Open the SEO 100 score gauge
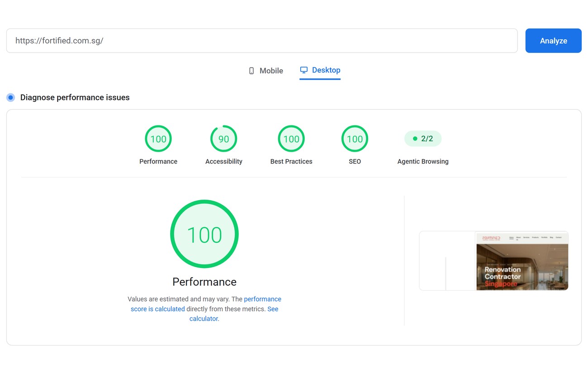This screenshot has width=588, height=374. tap(355, 139)
